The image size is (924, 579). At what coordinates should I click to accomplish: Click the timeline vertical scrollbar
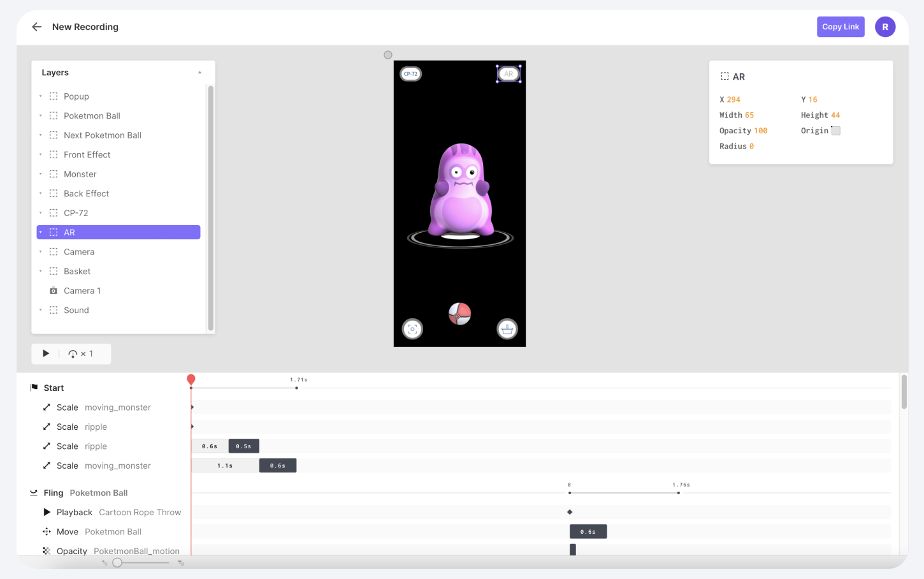click(904, 392)
